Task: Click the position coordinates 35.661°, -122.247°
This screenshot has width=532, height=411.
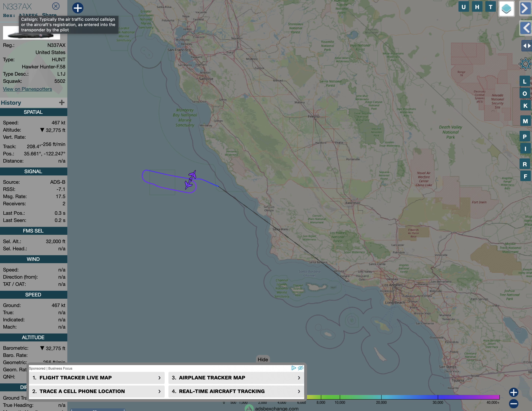Action: [x=45, y=154]
